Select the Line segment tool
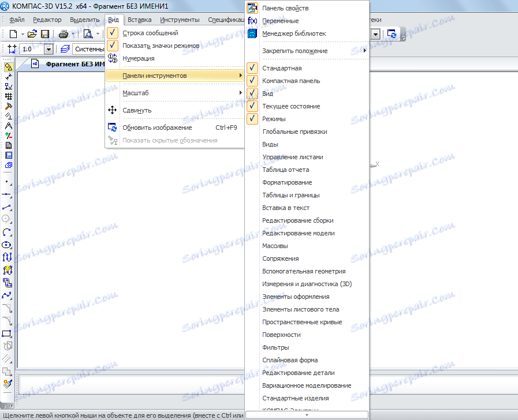 tap(7, 208)
